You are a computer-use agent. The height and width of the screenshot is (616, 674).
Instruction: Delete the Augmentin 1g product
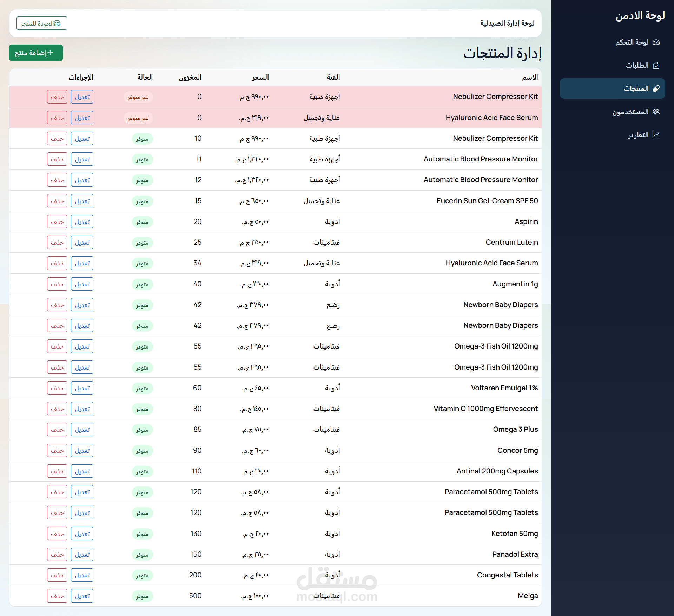pyautogui.click(x=57, y=284)
